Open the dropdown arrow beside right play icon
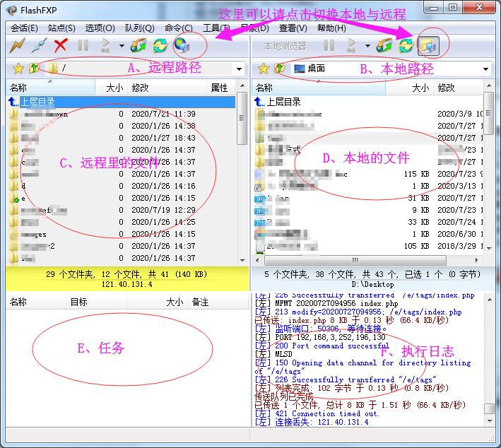501x448 pixels. (x=367, y=46)
